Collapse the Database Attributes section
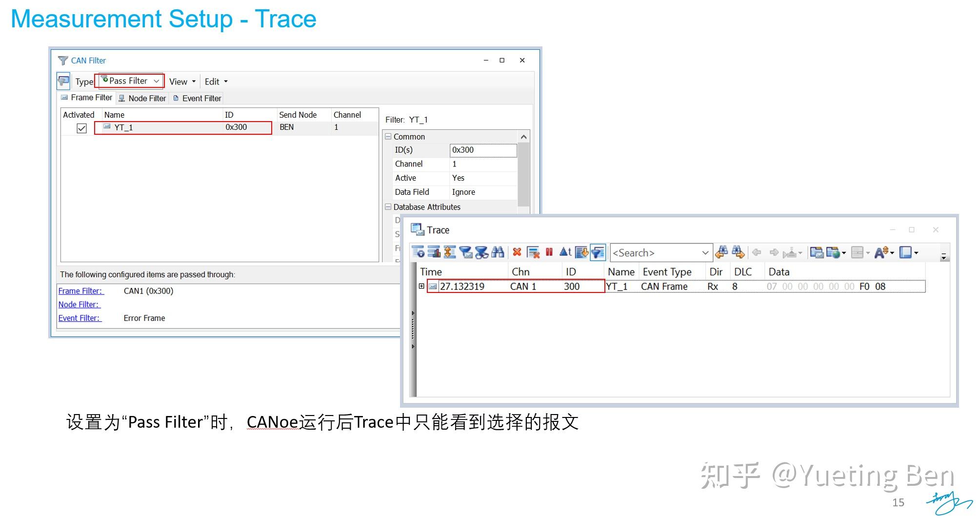 pos(388,207)
